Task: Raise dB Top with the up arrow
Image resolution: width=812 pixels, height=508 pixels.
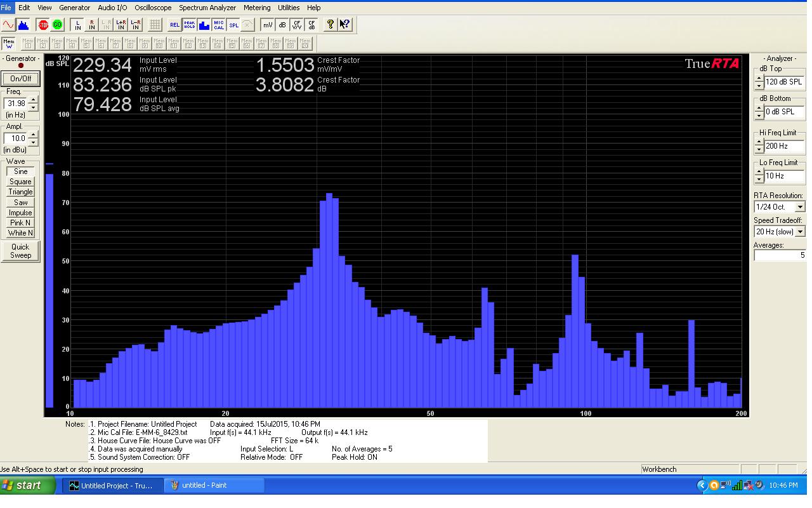Action: [x=759, y=78]
